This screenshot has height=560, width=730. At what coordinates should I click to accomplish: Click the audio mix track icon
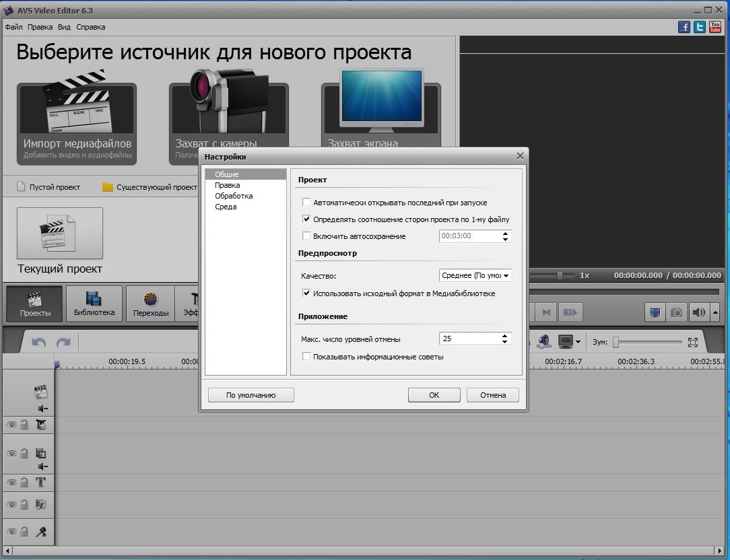click(x=41, y=504)
